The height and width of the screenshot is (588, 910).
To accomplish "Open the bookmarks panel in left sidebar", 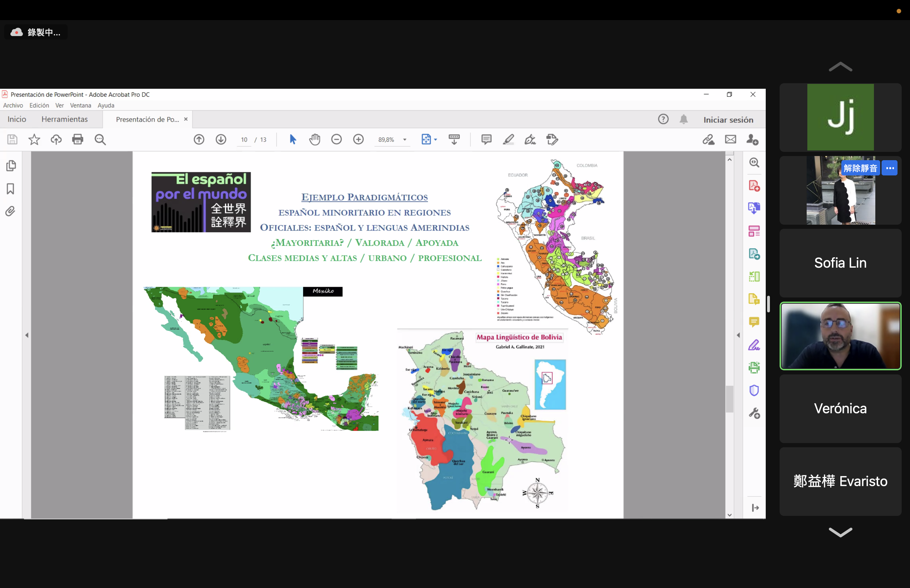I will click(x=10, y=189).
